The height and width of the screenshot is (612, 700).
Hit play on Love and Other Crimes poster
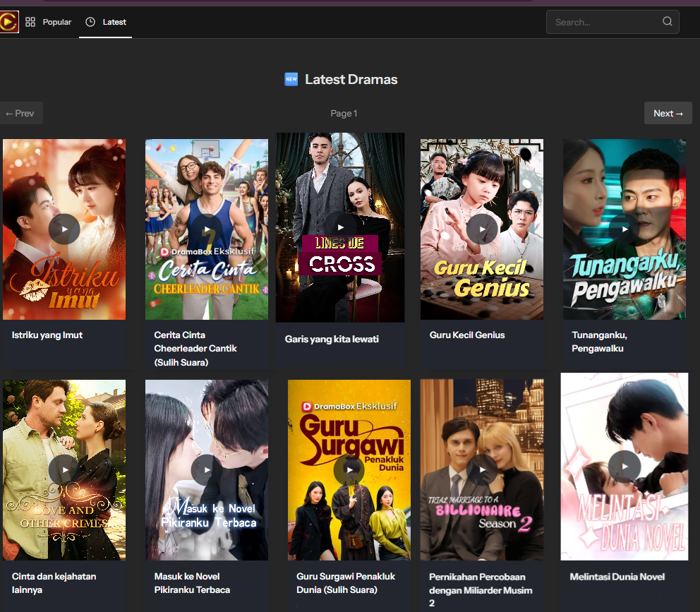coord(64,469)
